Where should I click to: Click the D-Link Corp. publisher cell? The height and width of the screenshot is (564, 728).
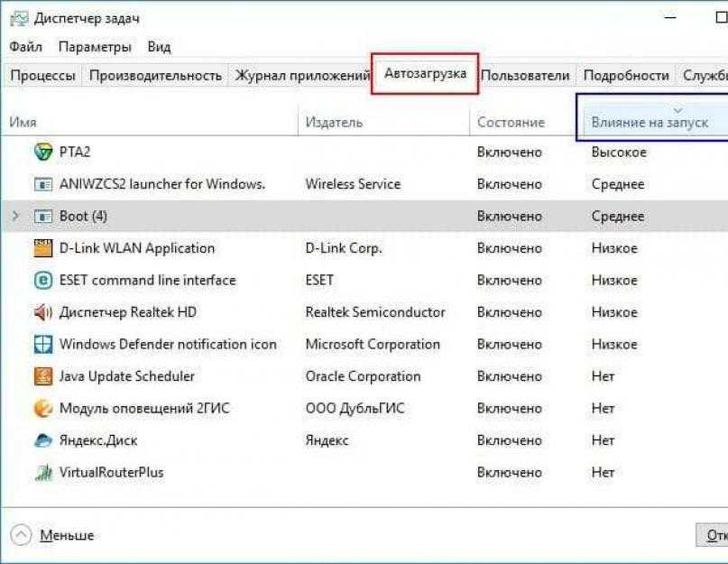(344, 248)
